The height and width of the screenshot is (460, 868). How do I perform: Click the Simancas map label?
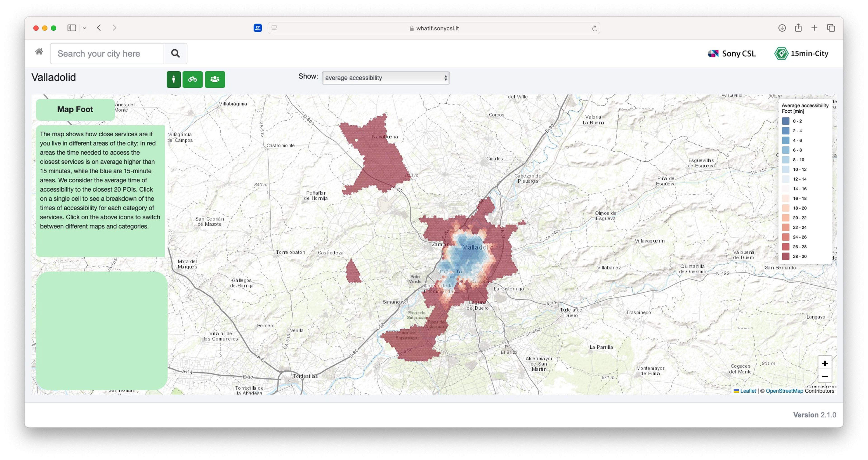point(393,302)
